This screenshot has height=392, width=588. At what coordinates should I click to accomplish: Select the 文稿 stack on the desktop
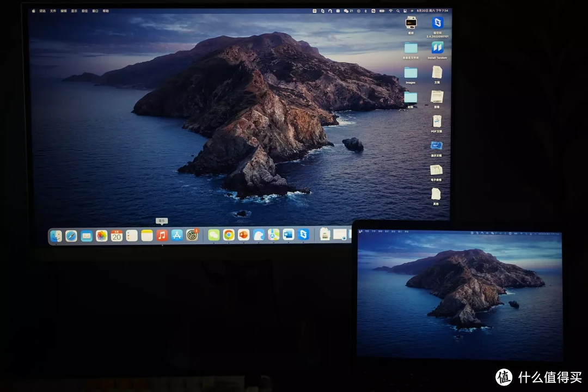point(437,75)
